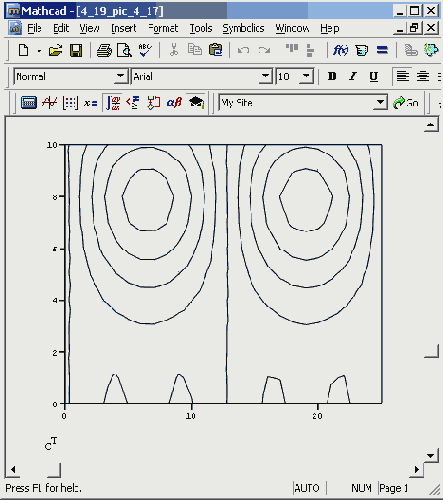This screenshot has height=500, width=443.
Task: Open the View menu
Action: click(89, 29)
